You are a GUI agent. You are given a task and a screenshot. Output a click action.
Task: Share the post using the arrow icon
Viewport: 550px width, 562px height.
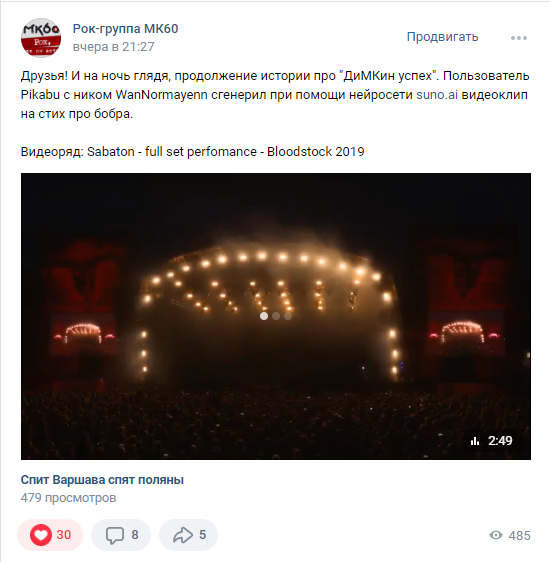pos(183,535)
